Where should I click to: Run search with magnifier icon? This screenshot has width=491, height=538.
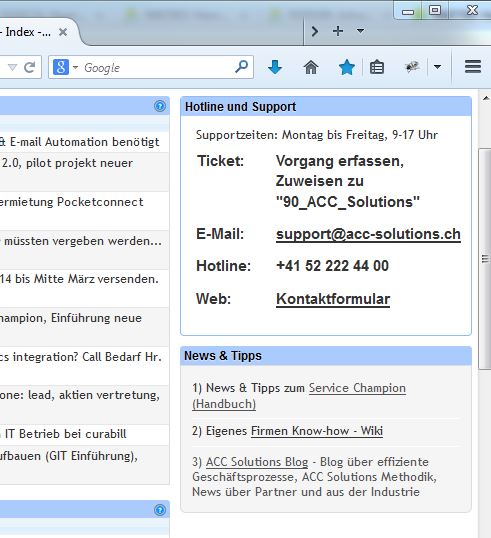click(x=242, y=67)
